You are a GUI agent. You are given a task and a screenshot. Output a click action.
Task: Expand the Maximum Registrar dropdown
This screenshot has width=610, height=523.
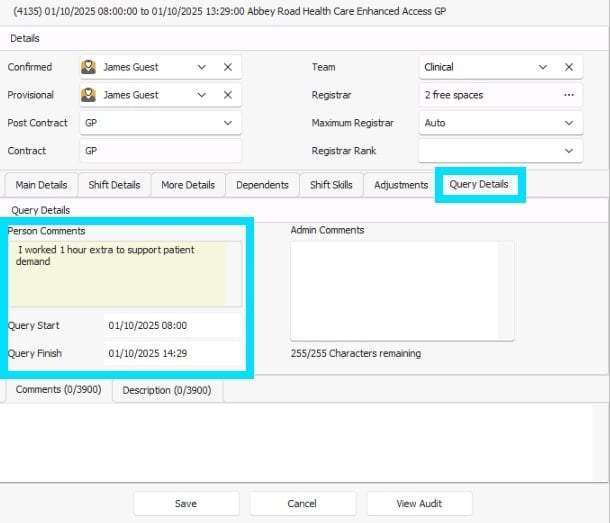point(569,123)
